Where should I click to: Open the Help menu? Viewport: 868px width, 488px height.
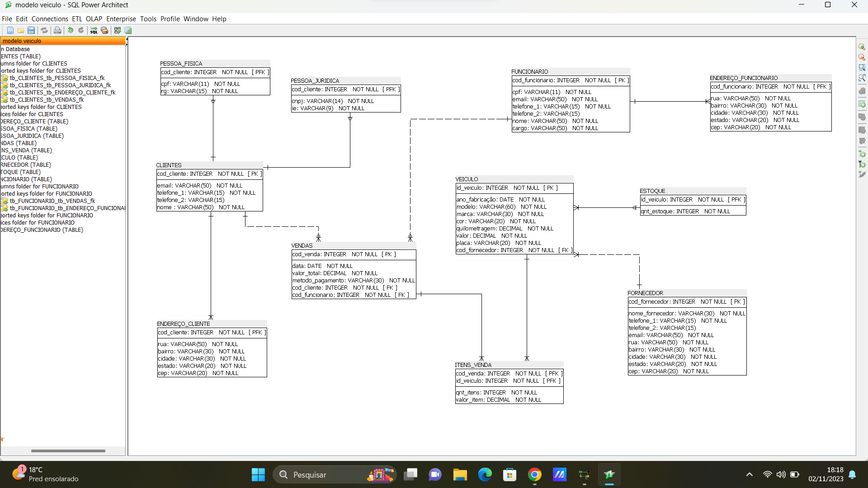tap(219, 19)
